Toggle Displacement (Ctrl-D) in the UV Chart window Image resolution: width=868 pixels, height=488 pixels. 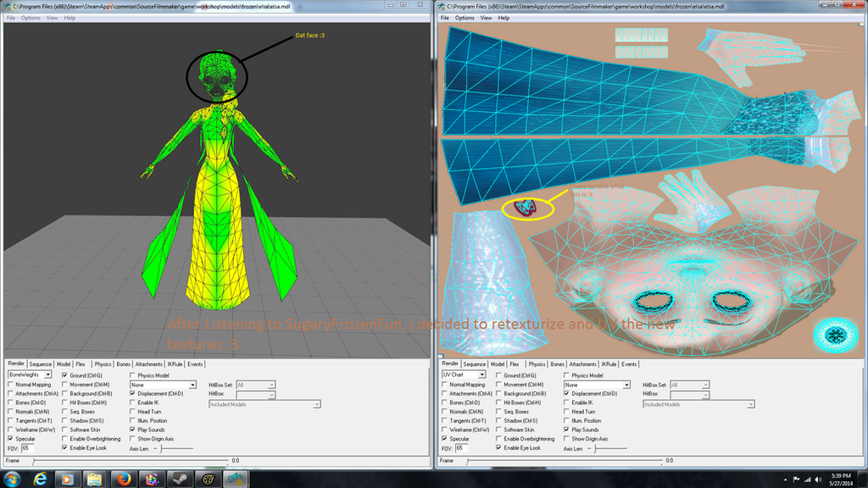tap(566, 393)
